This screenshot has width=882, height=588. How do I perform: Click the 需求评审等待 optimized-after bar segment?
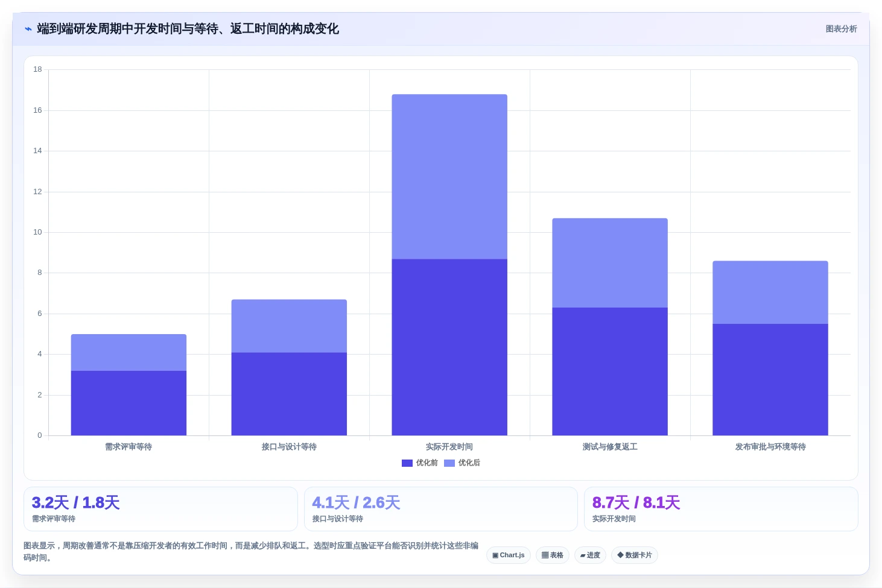click(x=128, y=352)
